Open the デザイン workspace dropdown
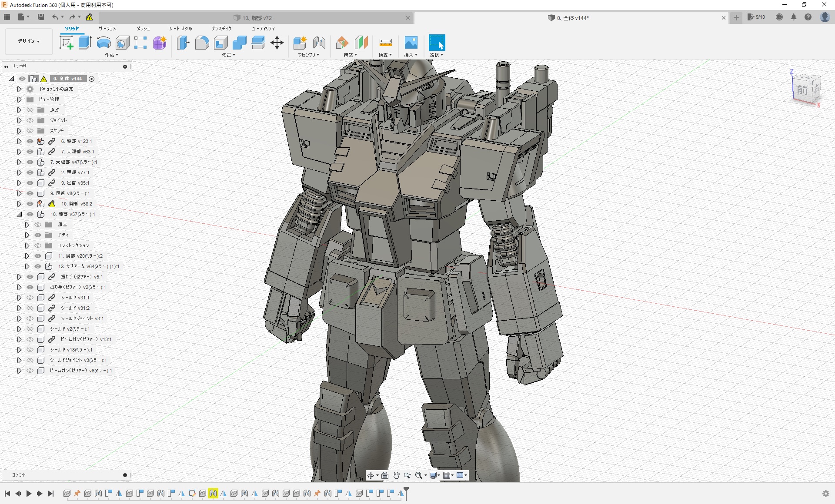This screenshot has width=835, height=504. (x=29, y=41)
